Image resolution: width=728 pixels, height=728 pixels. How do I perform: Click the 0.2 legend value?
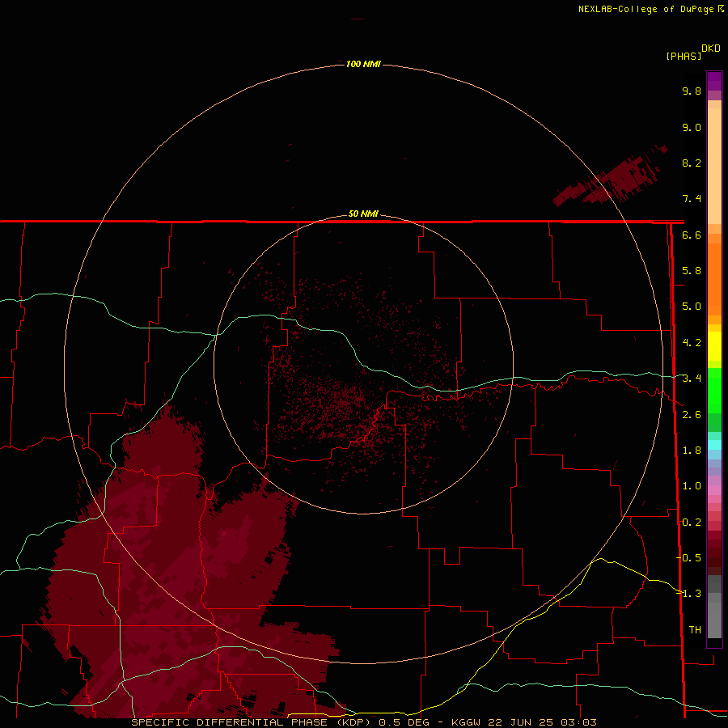[x=692, y=523]
